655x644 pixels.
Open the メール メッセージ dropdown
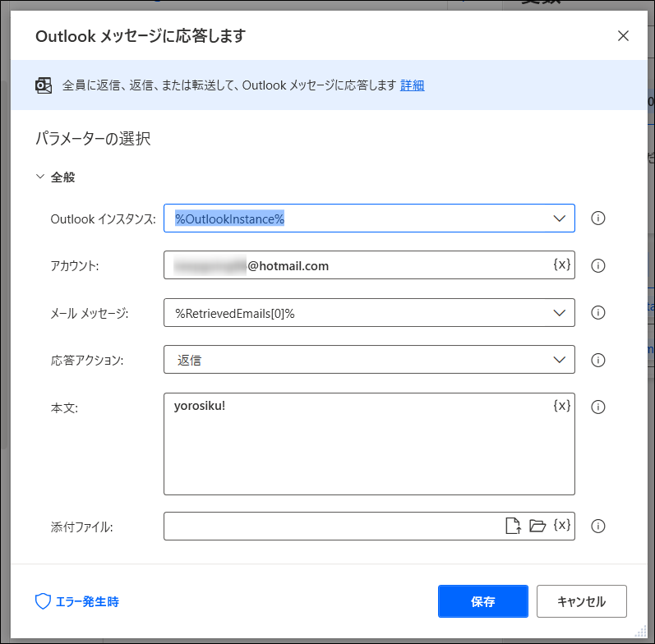(x=559, y=313)
